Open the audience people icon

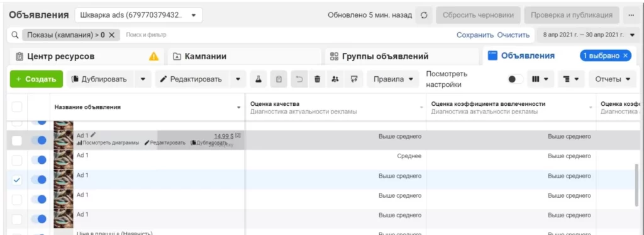(335, 79)
